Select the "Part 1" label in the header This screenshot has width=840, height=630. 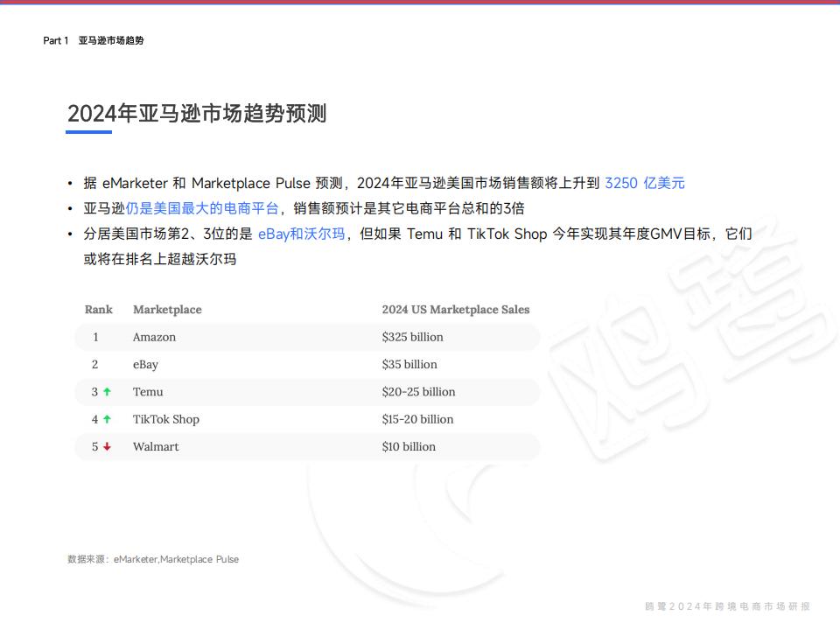click(56, 41)
